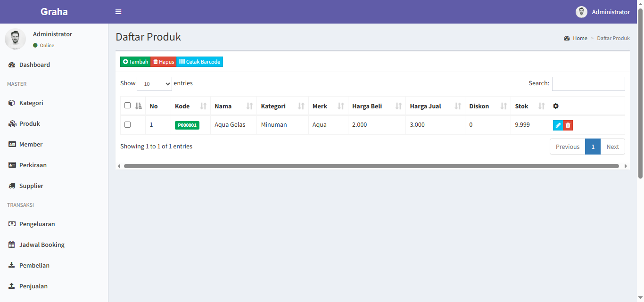Open Dashboard from the sidebar
The height and width of the screenshot is (302, 644).
click(34, 65)
